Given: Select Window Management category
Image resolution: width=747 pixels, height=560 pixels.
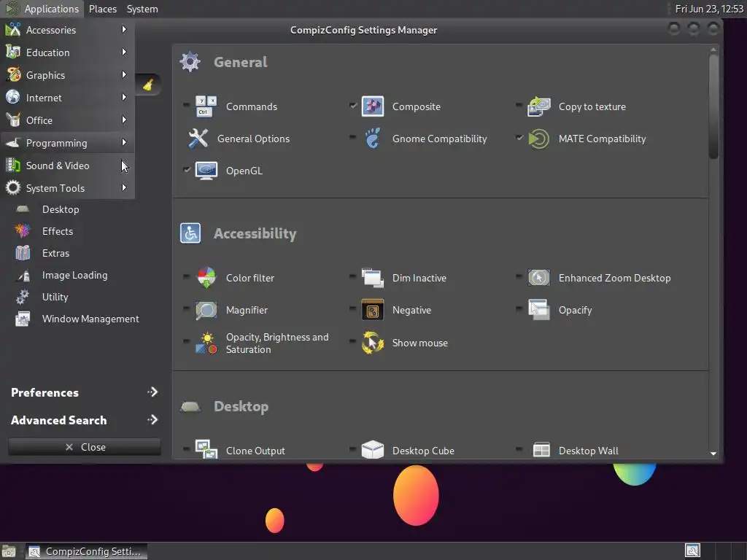Looking at the screenshot, I should point(90,319).
